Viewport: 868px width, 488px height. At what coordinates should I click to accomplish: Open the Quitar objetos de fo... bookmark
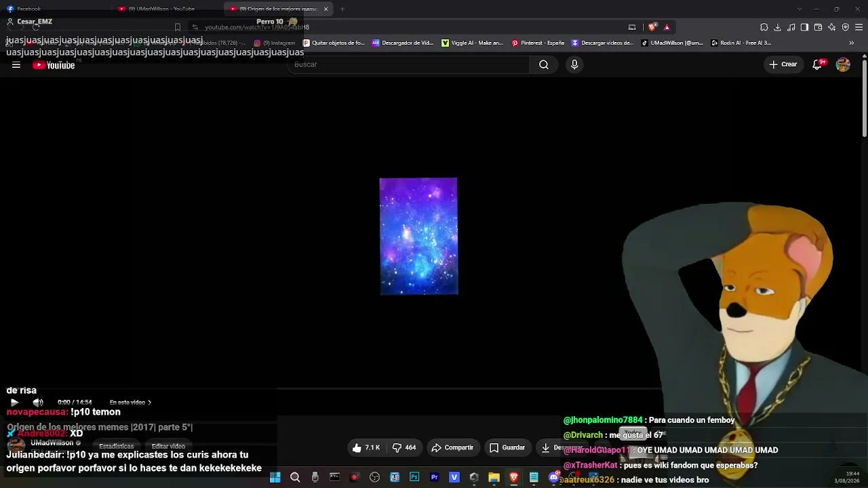pos(334,43)
